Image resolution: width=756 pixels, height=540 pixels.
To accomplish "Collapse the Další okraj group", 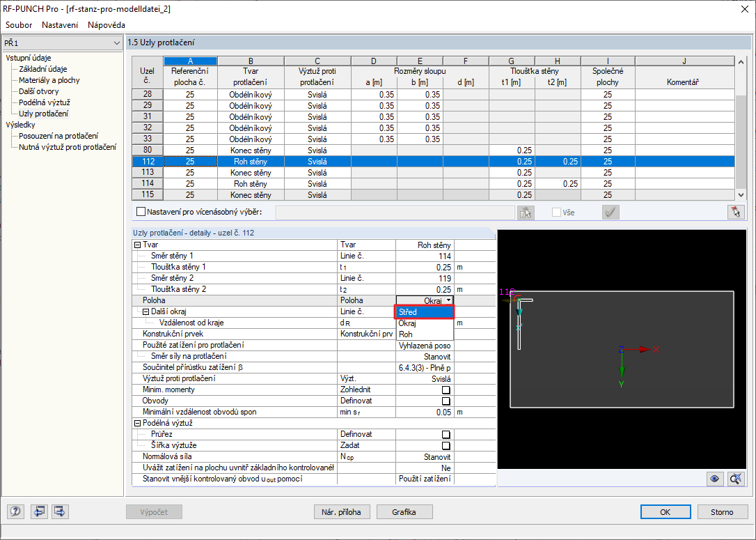I will pos(145,311).
